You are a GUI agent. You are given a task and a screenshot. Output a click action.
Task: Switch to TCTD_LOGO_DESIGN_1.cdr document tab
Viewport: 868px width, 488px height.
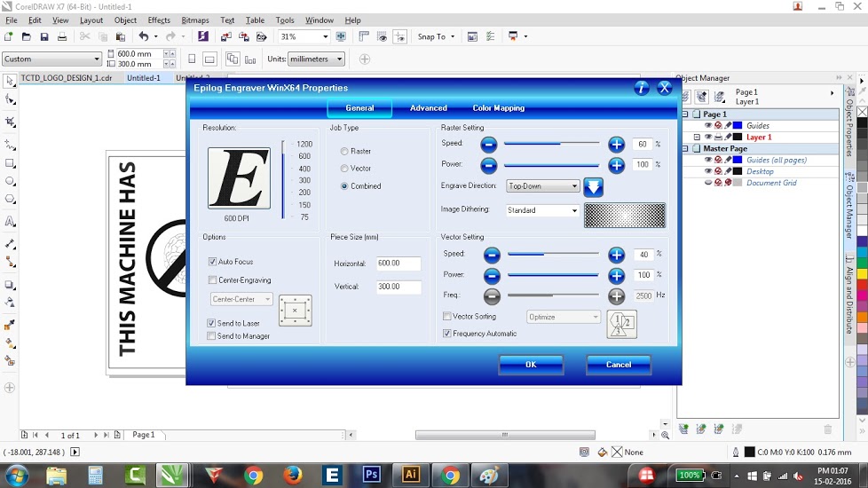coord(67,78)
